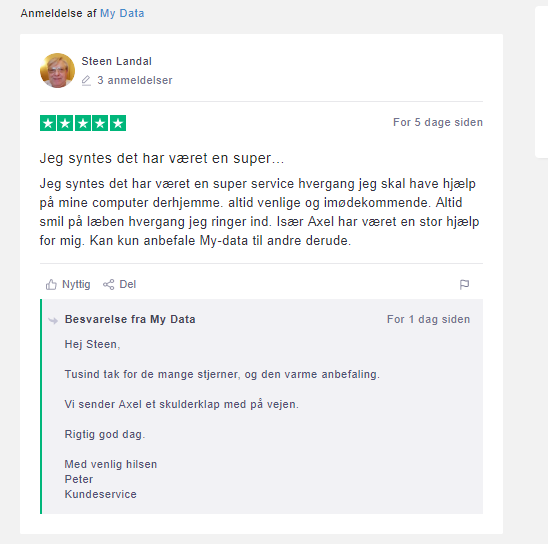548x544 pixels.
Task: Click the third green rating star
Action: (x=83, y=123)
